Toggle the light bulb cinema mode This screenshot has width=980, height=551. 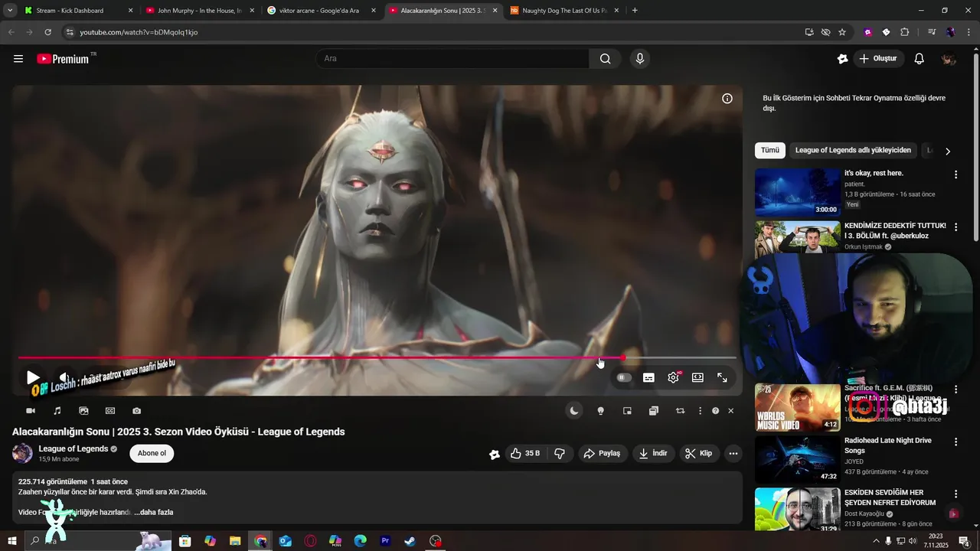(x=601, y=411)
